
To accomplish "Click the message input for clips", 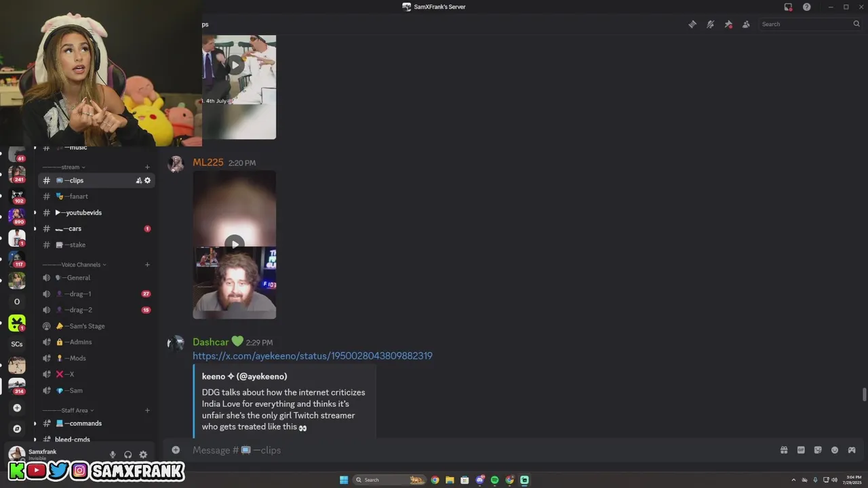I will click(475, 450).
